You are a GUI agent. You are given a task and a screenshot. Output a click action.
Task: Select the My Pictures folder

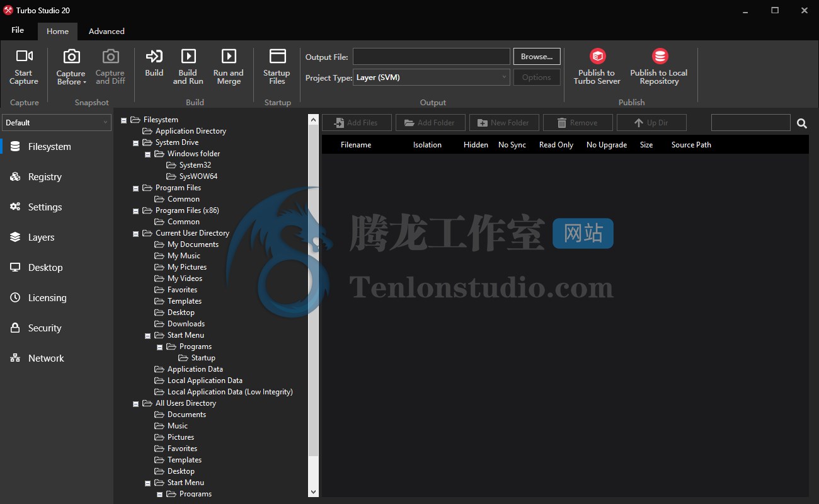tap(187, 267)
